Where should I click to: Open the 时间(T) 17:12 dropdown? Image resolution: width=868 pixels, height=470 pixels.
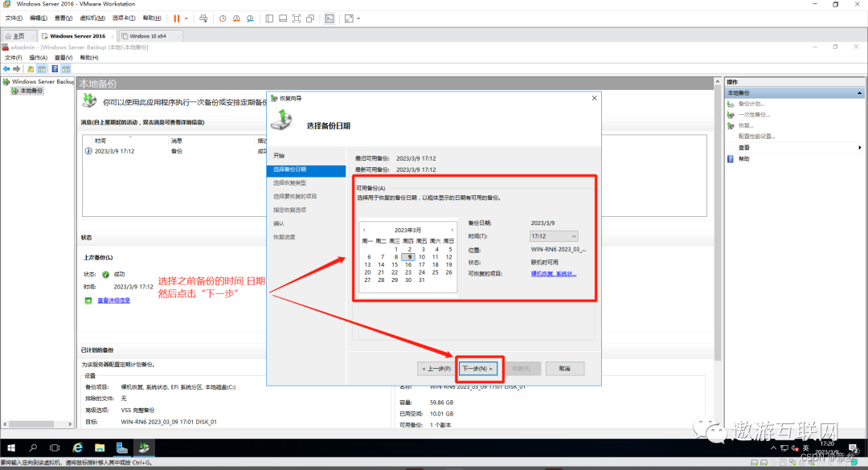554,236
